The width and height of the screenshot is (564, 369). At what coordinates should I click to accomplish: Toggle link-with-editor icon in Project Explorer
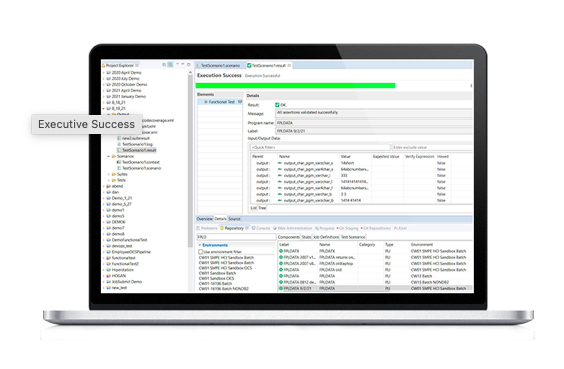pyautogui.click(x=170, y=65)
